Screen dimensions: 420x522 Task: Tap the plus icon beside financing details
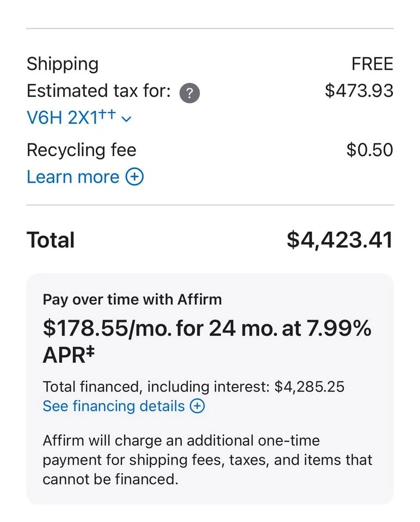(x=197, y=406)
